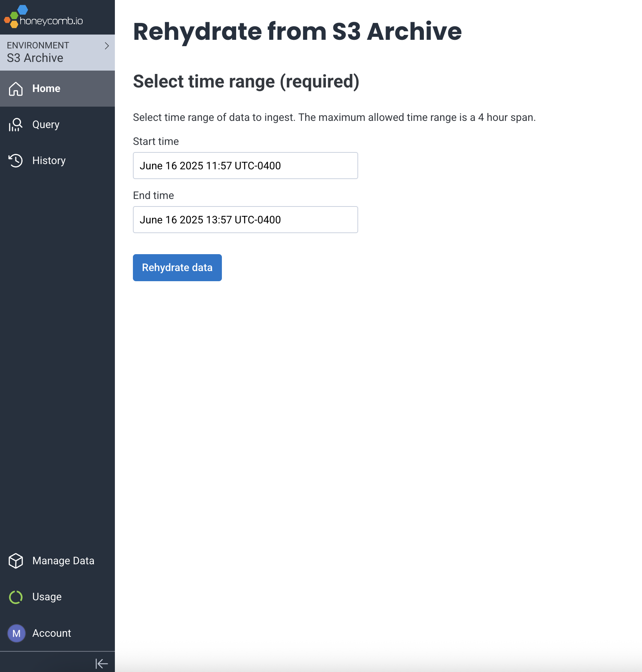Screen dimensions: 642x672
Task: Click the Select time range (required) heading
Action: (246, 81)
